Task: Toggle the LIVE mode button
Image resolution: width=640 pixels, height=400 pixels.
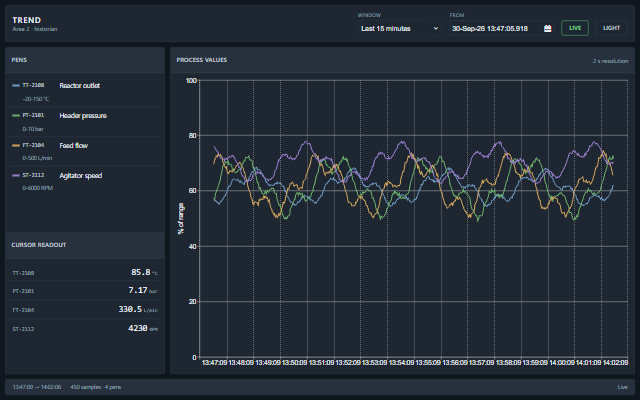Action: tap(575, 28)
